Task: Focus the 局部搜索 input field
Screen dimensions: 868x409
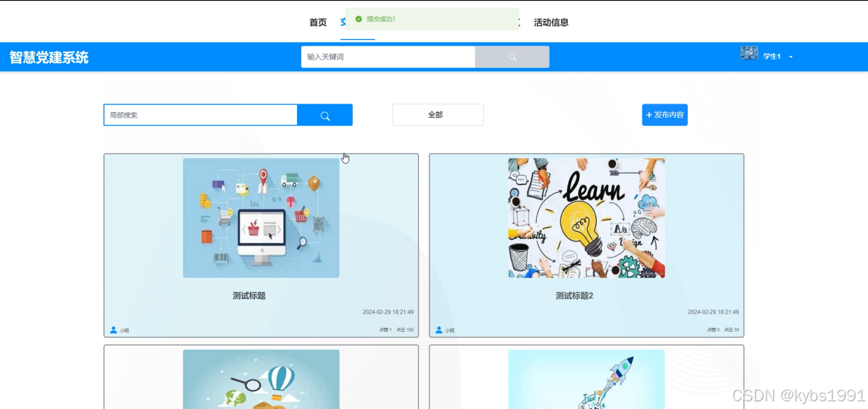Action: coord(200,115)
